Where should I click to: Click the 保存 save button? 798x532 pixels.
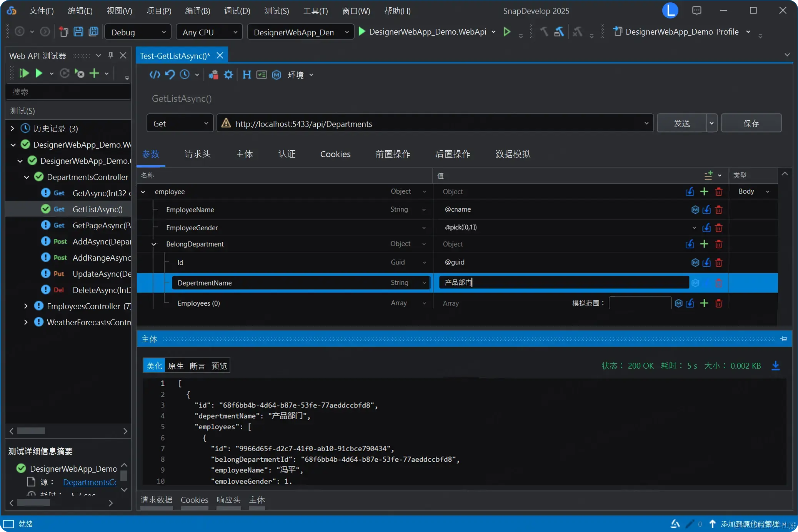[x=751, y=123]
